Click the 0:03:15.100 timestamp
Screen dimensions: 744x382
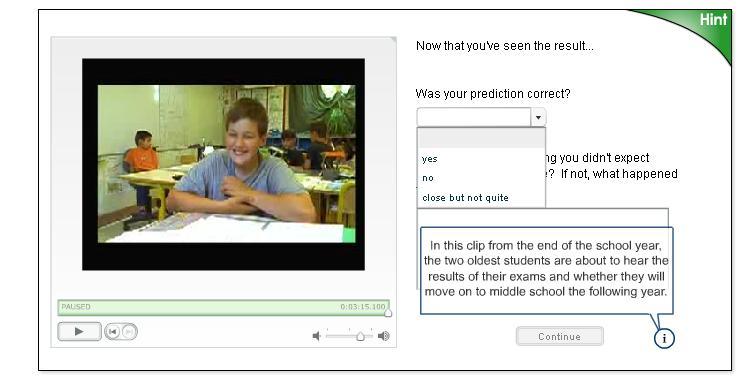click(x=363, y=307)
